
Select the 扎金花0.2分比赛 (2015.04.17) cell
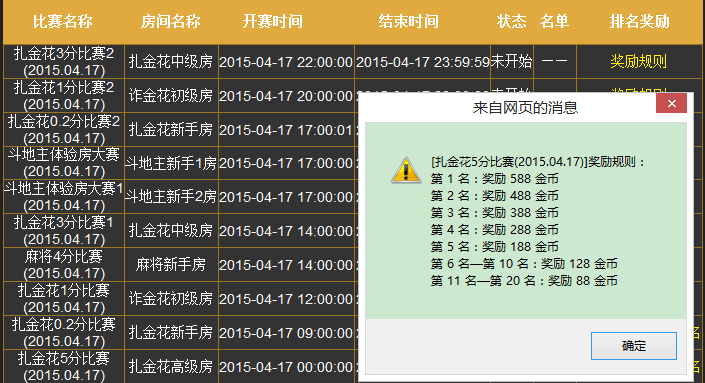click(x=64, y=333)
